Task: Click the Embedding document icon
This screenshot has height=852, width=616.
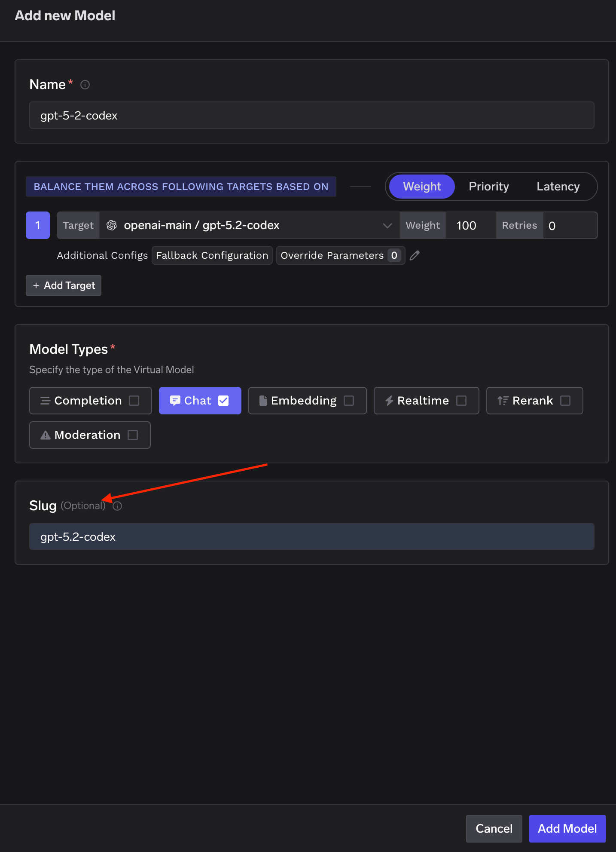Action: (263, 401)
